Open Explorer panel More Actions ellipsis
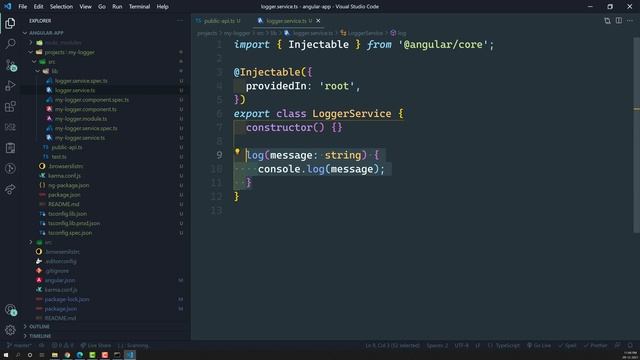The height and width of the screenshot is (360, 640). click(180, 20)
